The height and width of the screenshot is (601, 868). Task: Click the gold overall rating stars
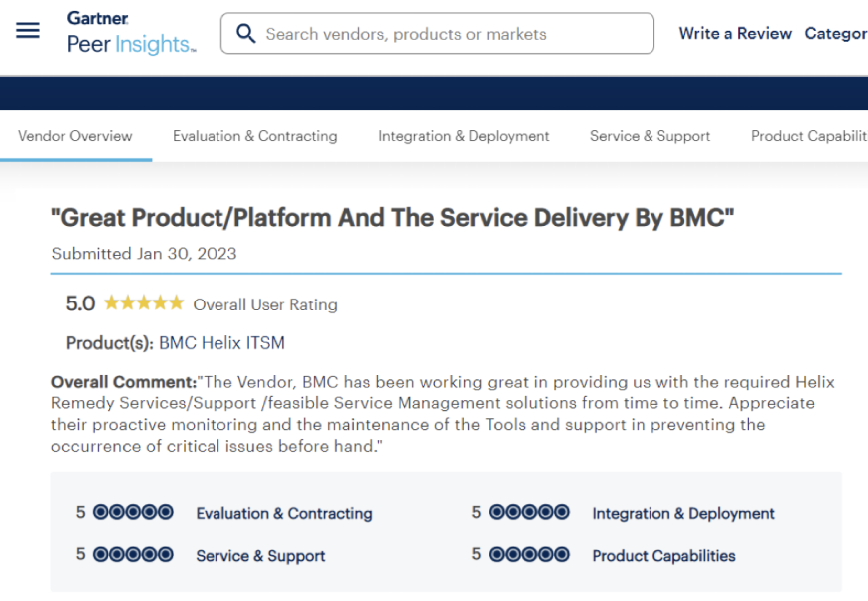[144, 302]
